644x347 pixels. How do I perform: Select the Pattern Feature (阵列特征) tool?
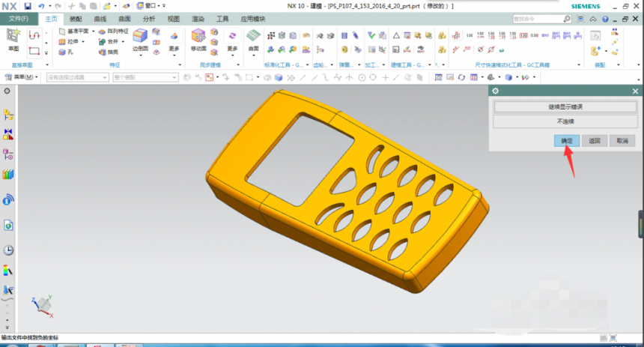click(113, 31)
